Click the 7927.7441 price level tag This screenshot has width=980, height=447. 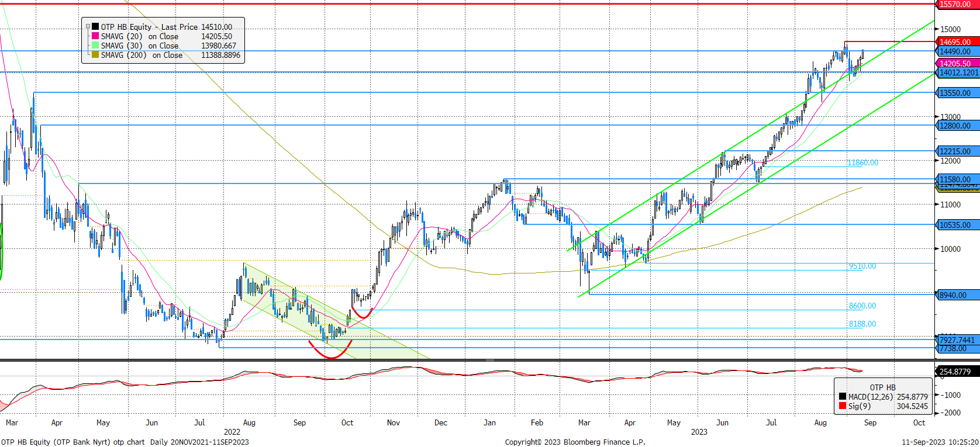tap(958, 339)
